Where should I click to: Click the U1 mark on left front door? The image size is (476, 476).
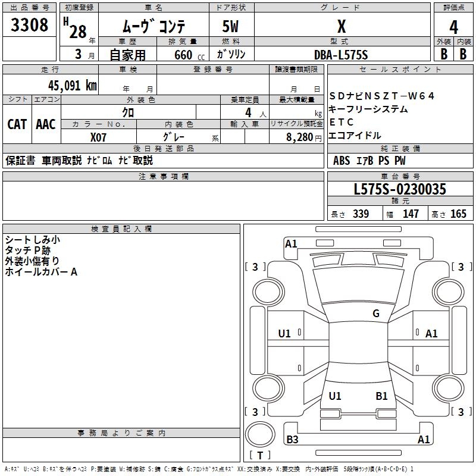284,334
